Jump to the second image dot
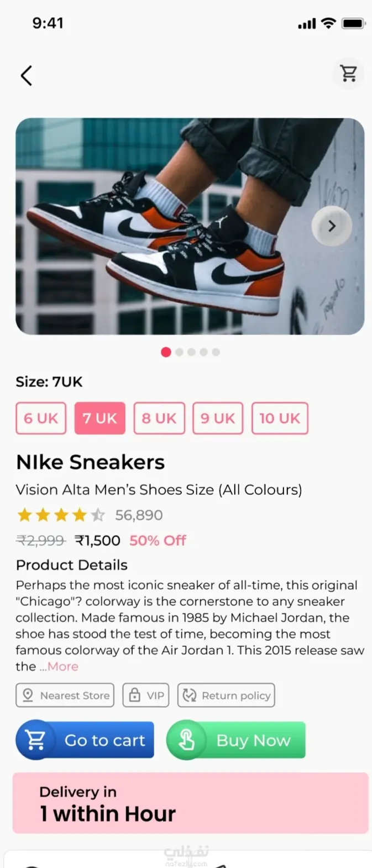Viewport: 372px width, 868px height. (x=179, y=352)
